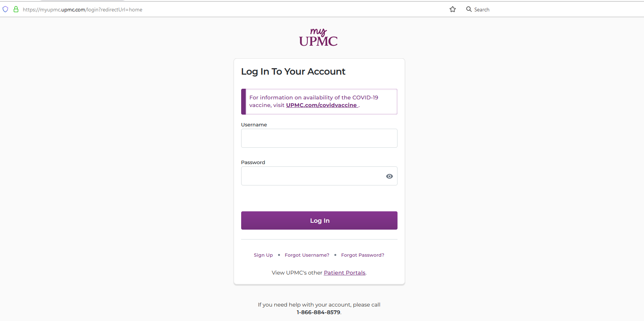Screen dimensions: 644x321
Task: Click the COVID-19 vaccine notice banner
Action: click(x=319, y=101)
